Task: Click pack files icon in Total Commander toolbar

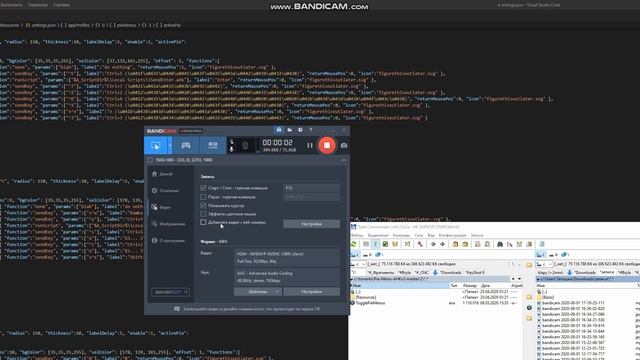Action: [455, 244]
